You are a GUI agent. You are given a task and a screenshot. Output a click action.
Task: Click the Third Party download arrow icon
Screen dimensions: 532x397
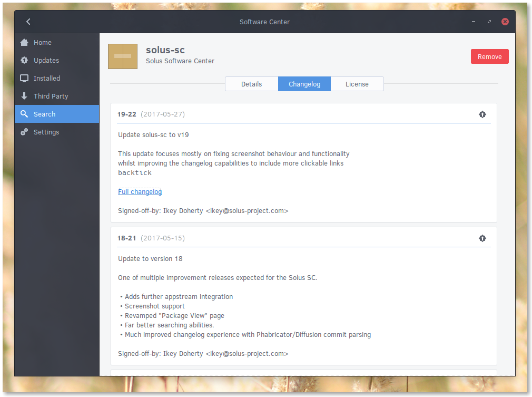coord(24,96)
